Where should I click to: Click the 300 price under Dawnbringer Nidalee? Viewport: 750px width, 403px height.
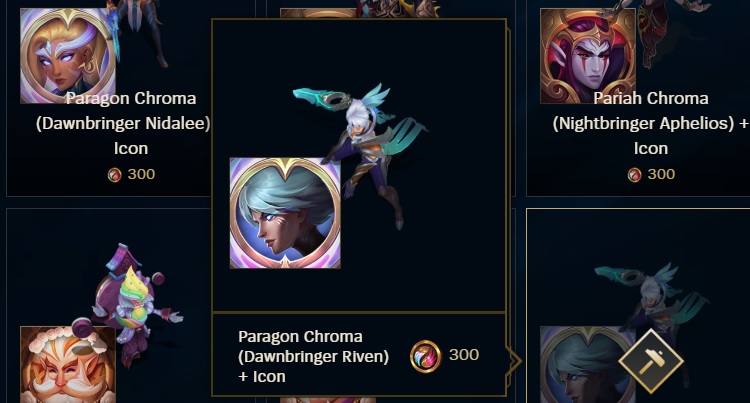tap(141, 174)
